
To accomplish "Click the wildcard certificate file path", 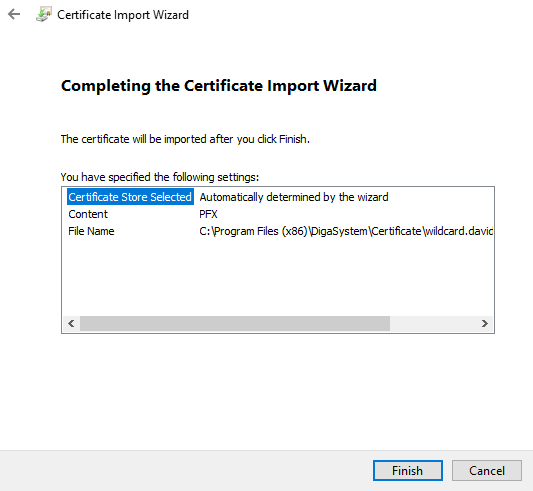I will point(346,231).
